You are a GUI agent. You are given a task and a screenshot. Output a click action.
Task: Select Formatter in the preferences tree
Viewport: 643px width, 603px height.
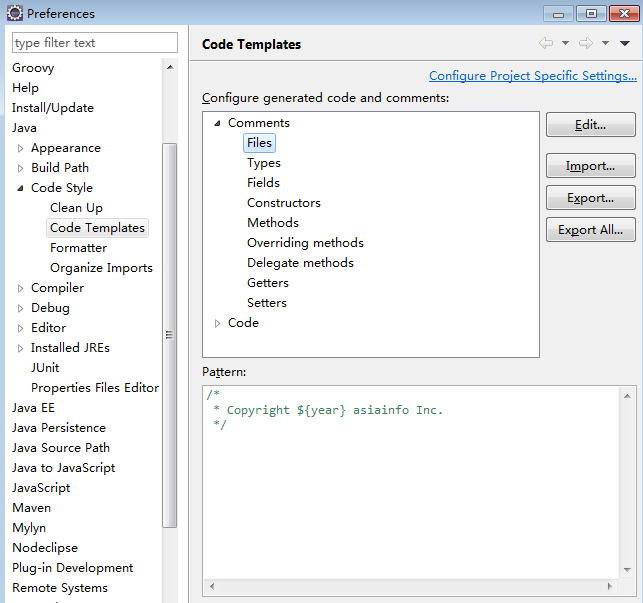[78, 248]
